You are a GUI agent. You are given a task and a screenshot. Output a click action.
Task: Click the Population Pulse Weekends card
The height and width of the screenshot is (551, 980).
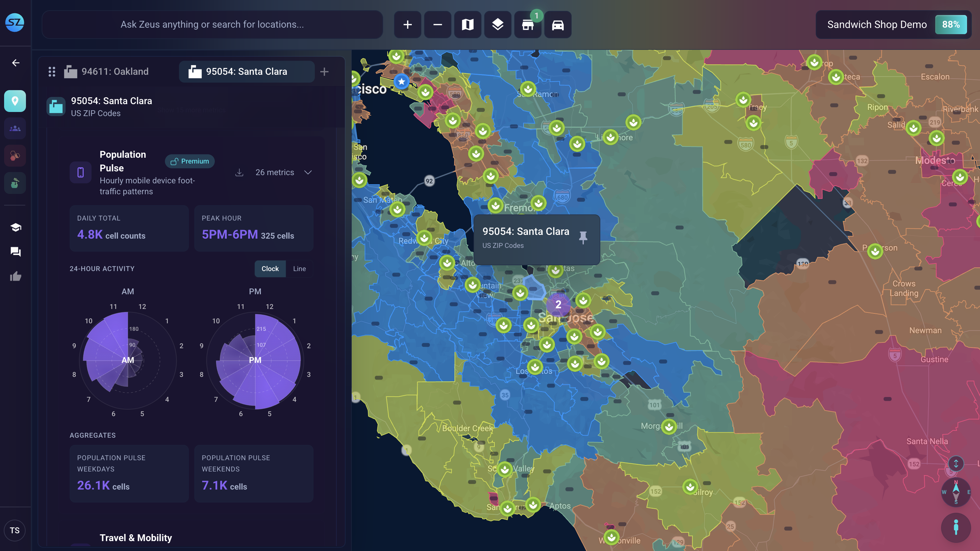[x=254, y=474]
